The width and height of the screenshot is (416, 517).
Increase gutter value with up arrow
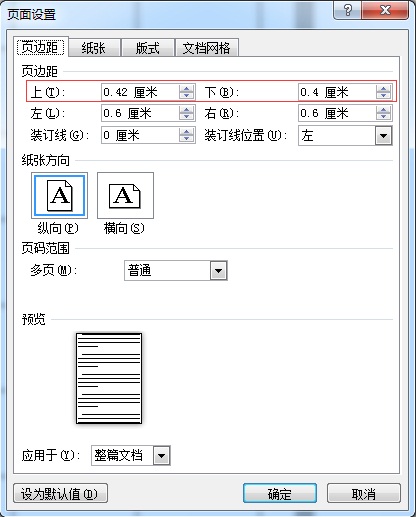coord(187,131)
